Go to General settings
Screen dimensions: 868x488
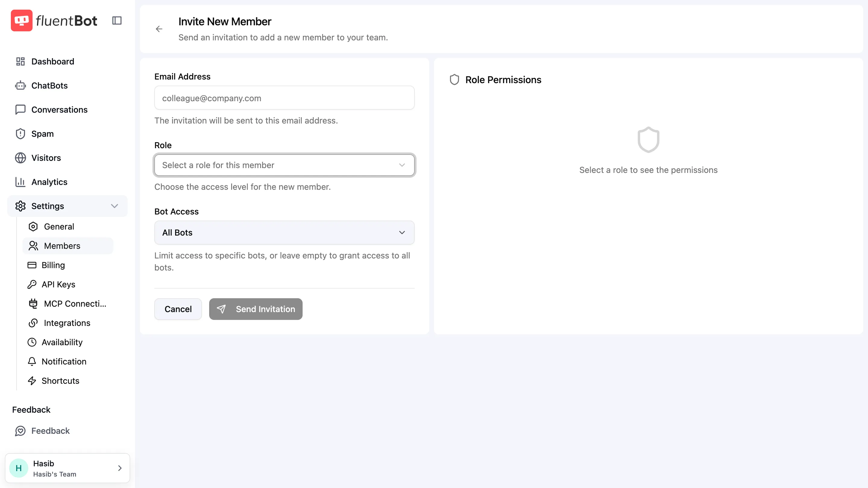coord(68,227)
